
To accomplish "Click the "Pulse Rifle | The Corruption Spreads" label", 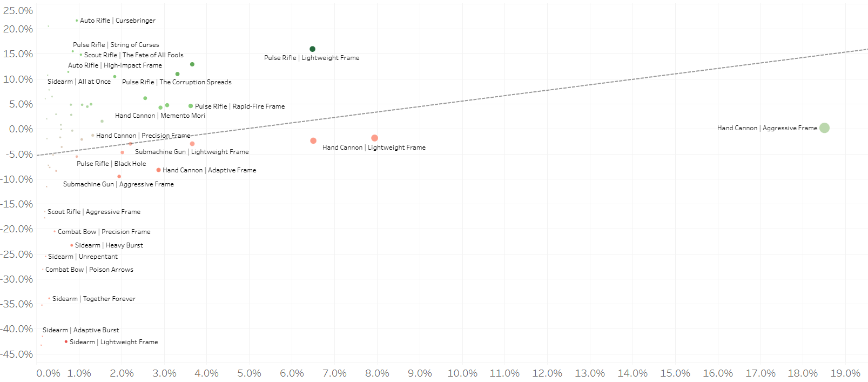I will pyautogui.click(x=177, y=82).
